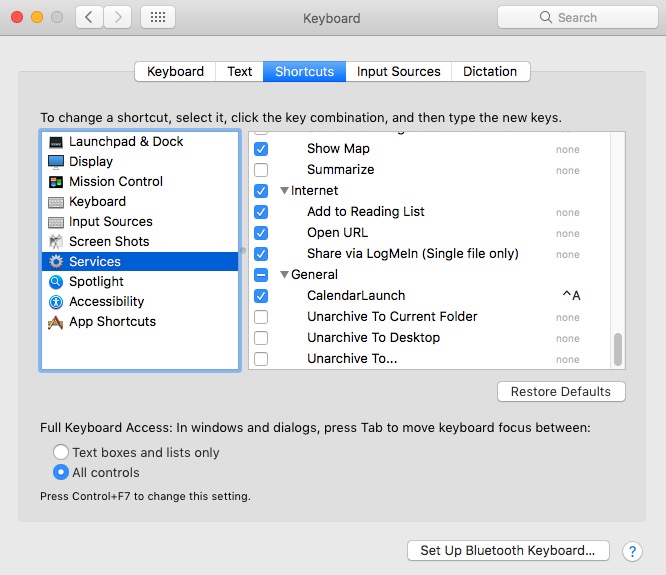Uncheck Share via LogMeIn checkbox
666x575 pixels.
(261, 254)
